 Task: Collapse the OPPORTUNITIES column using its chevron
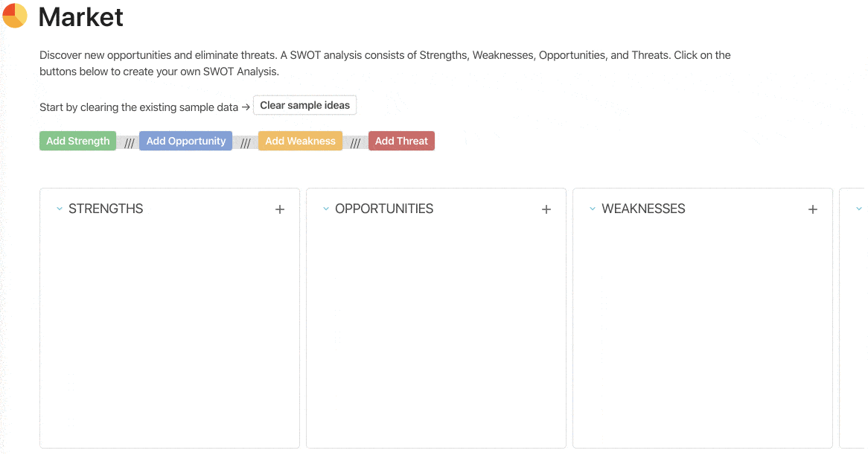(325, 209)
